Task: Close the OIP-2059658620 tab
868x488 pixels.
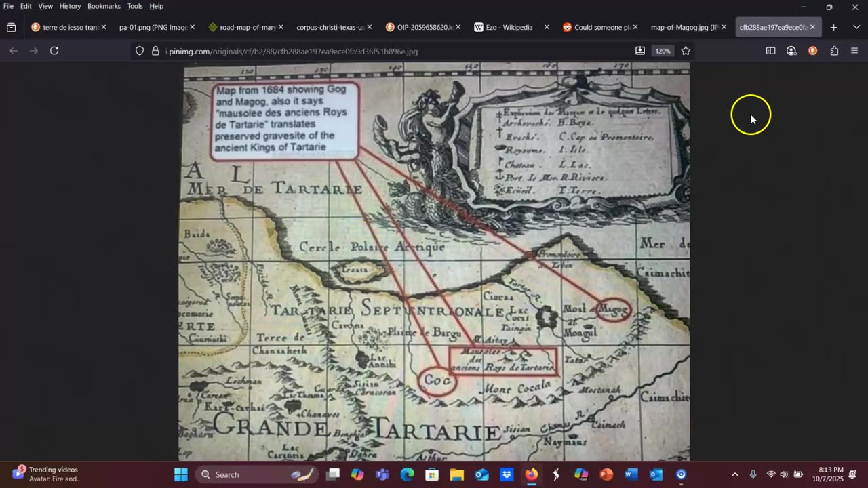Action: tap(458, 28)
